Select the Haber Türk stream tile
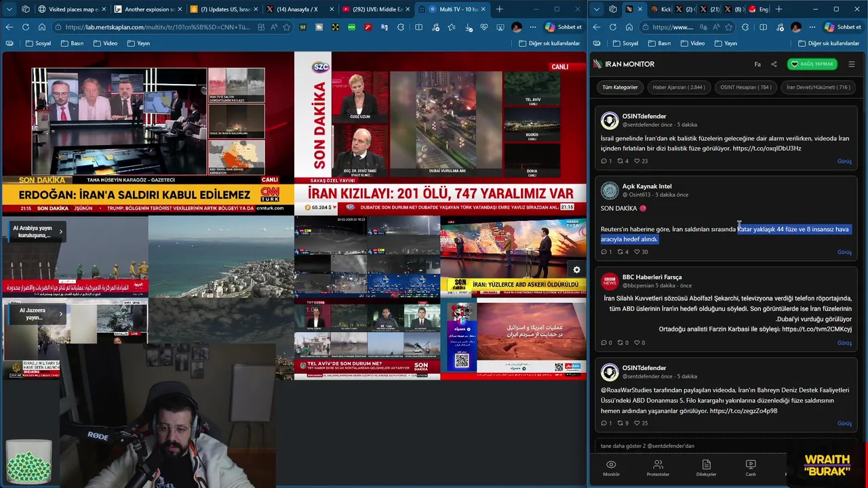The width and height of the screenshot is (868, 488). click(x=513, y=257)
